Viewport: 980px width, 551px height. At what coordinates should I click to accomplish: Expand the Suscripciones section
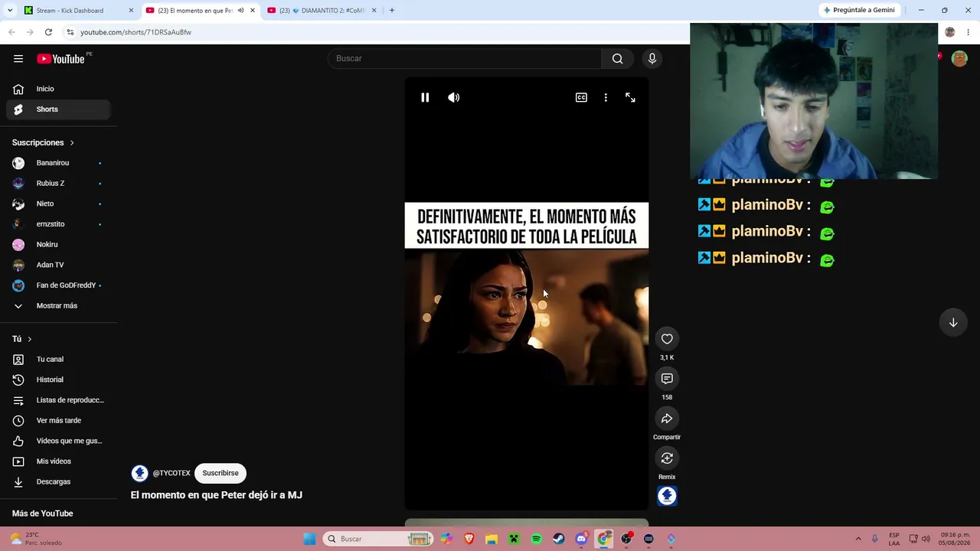[44, 142]
